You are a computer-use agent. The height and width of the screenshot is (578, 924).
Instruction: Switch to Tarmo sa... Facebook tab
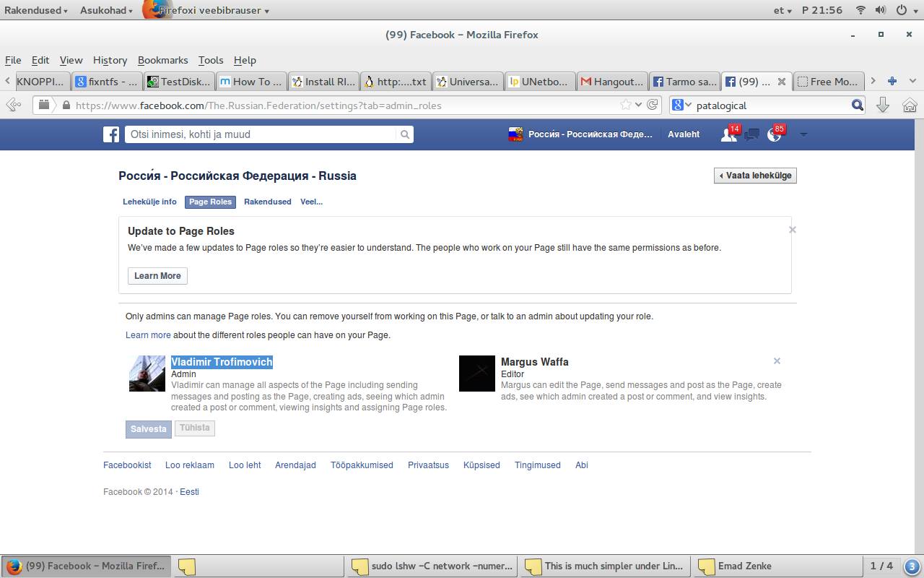[684, 82]
